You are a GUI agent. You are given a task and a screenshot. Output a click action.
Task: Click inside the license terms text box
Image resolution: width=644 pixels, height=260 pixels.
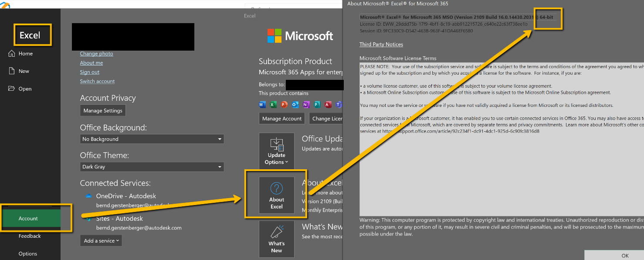click(x=502, y=139)
